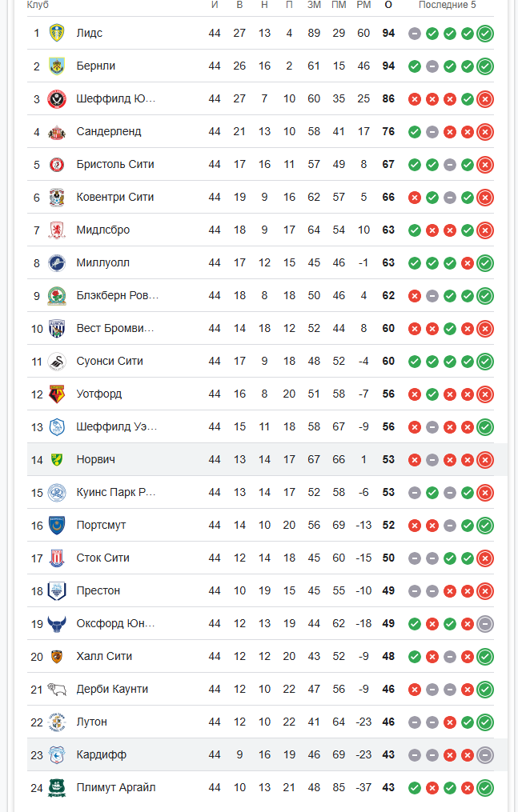Click the bold О points column header

tap(388, 5)
